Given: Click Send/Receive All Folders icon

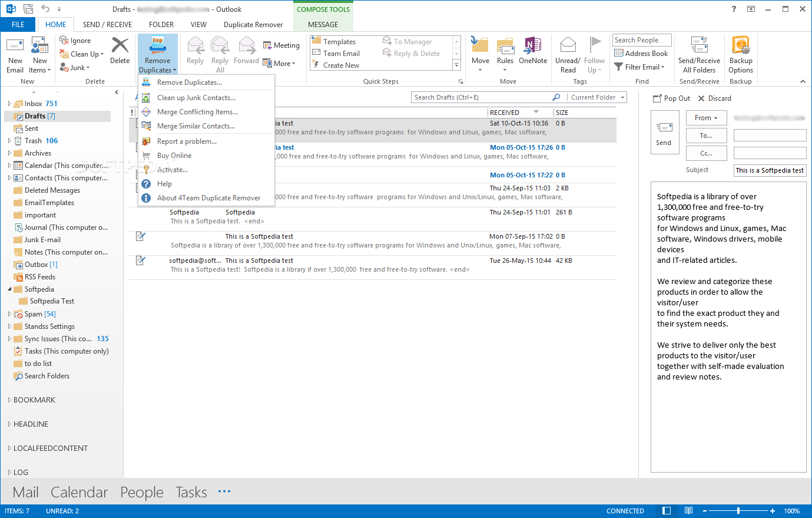Looking at the screenshot, I should pos(699,45).
